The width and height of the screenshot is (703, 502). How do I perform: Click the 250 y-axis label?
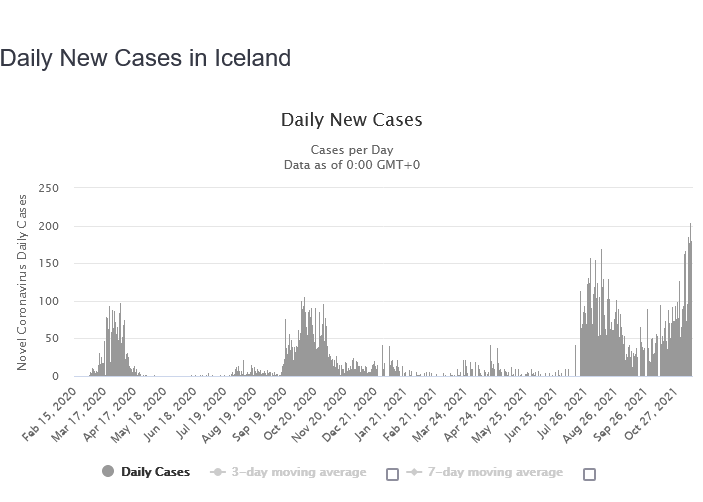pos(48,188)
